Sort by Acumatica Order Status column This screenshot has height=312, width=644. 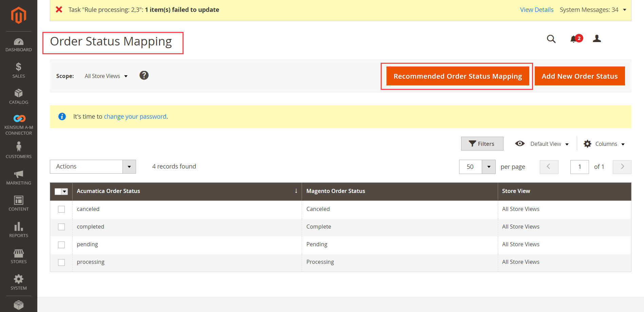pos(187,191)
